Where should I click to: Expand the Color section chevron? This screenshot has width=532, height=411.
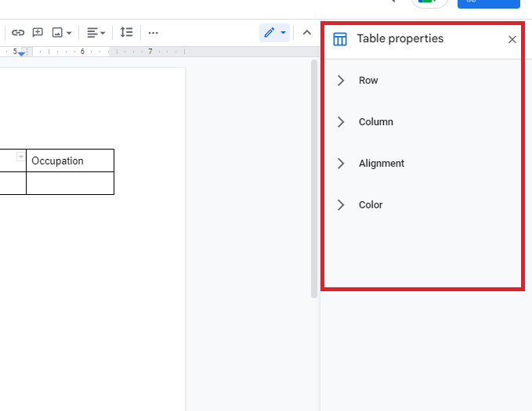pos(341,205)
